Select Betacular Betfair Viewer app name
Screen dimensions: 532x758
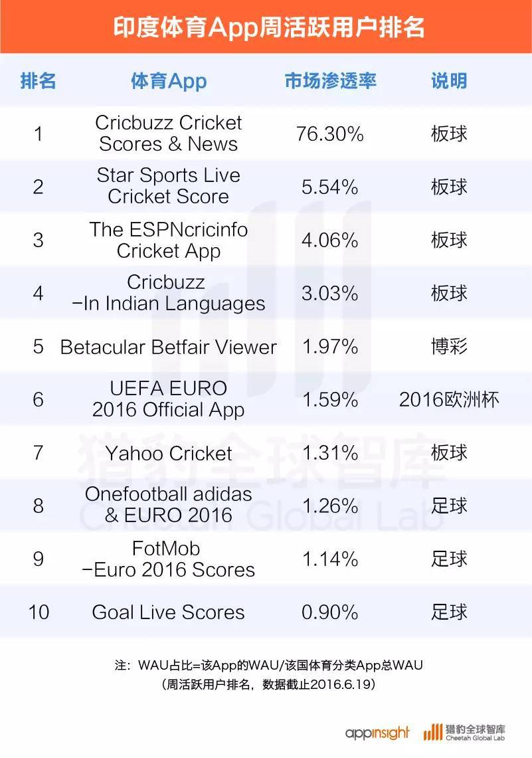point(168,347)
